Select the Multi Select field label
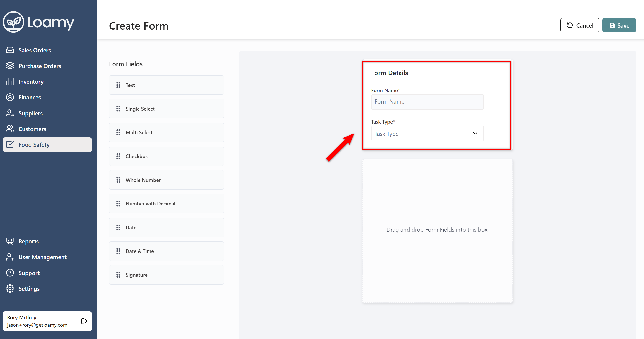644x339 pixels. (x=139, y=133)
